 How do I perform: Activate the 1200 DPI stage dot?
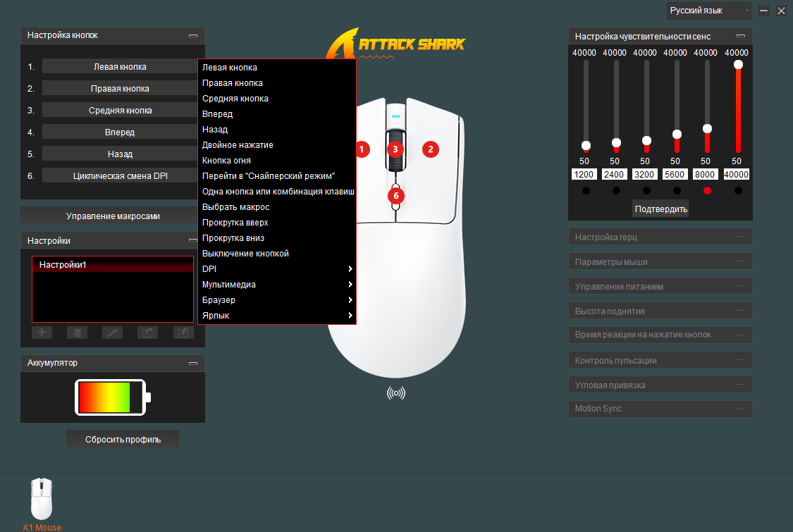586,191
